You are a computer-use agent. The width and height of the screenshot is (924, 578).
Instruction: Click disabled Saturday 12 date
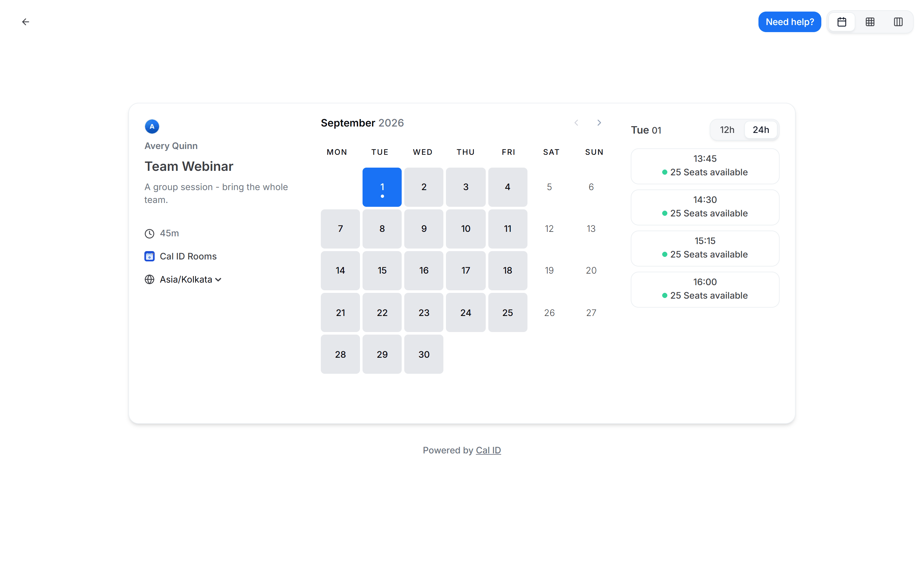point(549,229)
